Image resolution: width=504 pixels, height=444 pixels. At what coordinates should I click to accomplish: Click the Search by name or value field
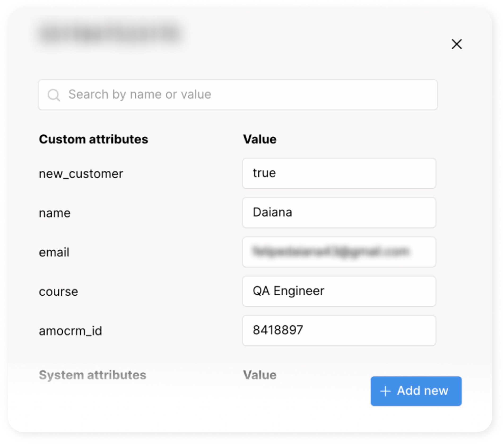click(x=186, y=94)
